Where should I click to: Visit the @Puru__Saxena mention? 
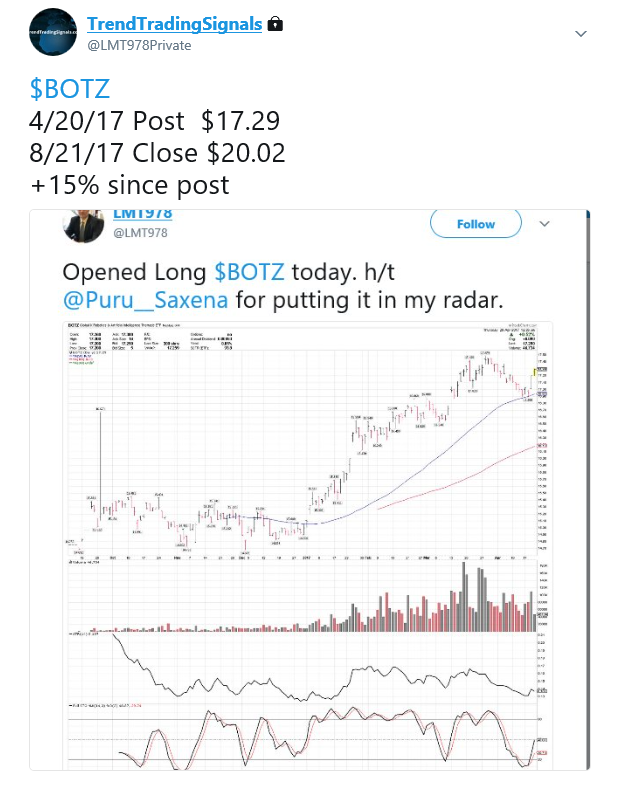click(x=146, y=300)
